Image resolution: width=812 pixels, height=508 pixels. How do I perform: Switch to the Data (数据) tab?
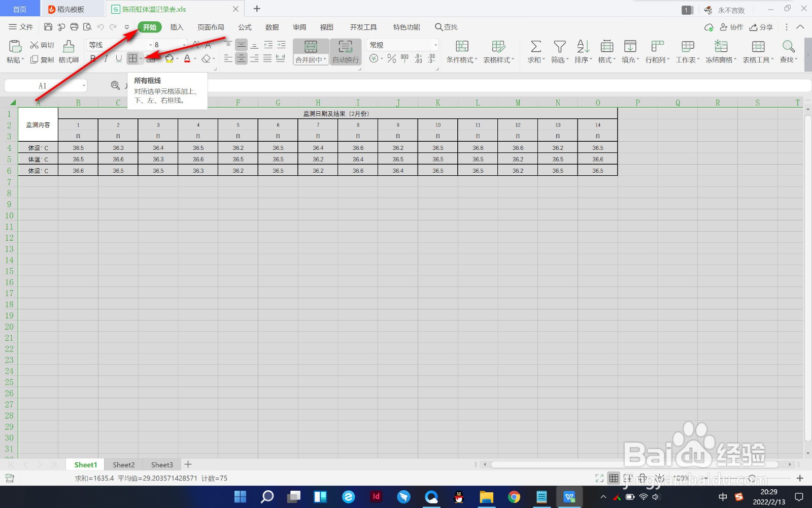272,27
